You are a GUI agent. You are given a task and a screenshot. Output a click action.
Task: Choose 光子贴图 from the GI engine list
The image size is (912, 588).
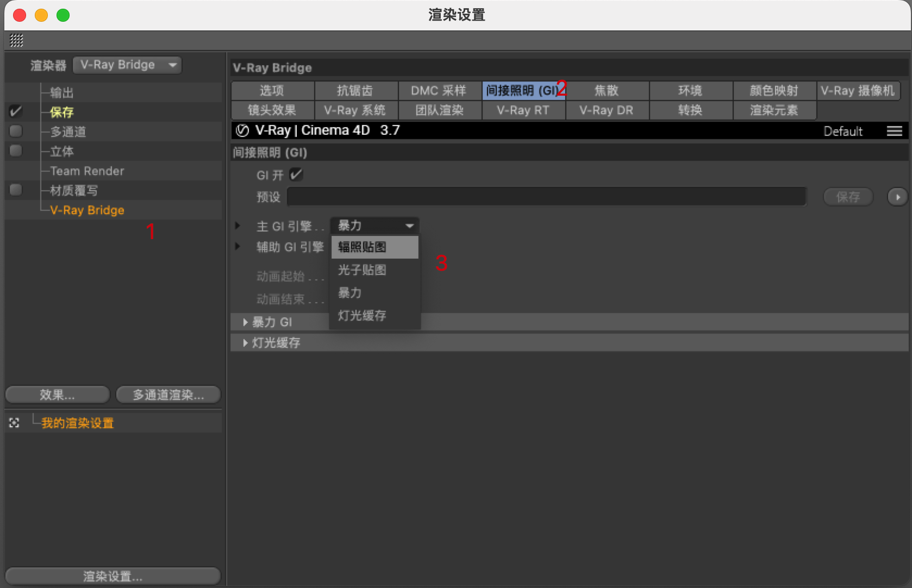[374, 270]
